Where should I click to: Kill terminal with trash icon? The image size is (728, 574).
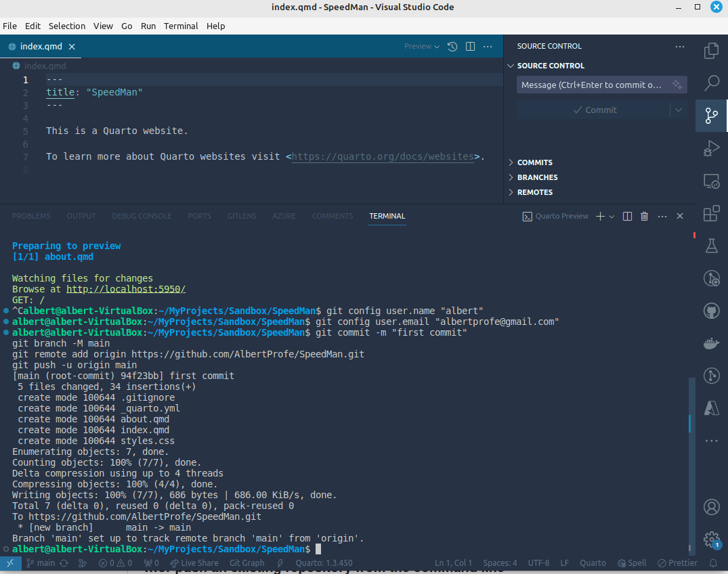point(644,216)
